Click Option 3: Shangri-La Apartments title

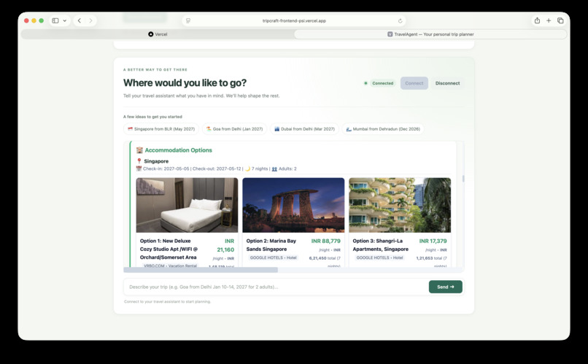tap(381, 245)
